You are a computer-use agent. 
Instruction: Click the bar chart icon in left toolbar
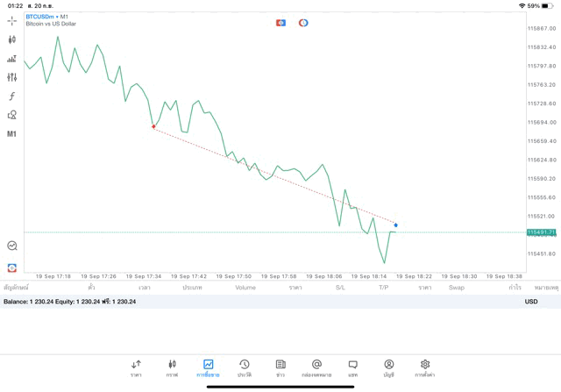click(12, 59)
